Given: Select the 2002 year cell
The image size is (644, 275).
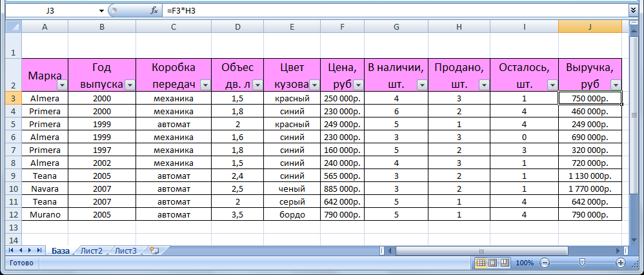Looking at the screenshot, I should tap(102, 163).
